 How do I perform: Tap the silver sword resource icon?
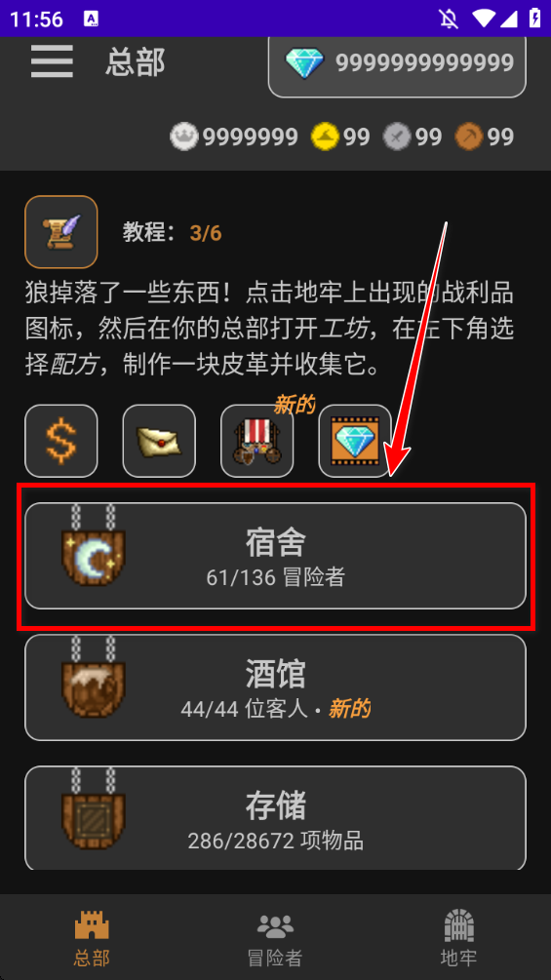coord(397,137)
